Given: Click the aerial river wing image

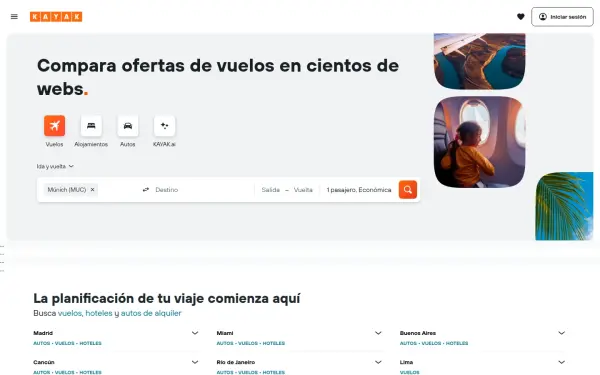Looking at the screenshot, I should click(479, 61).
